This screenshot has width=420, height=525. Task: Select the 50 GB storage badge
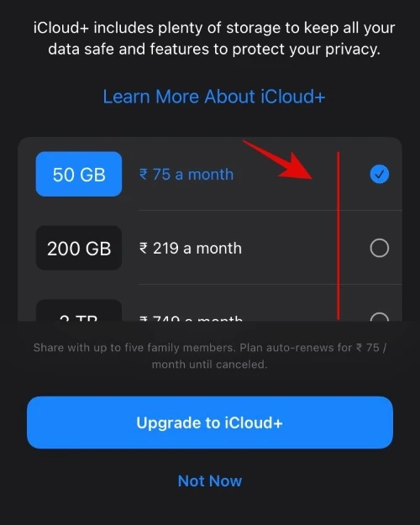pyautogui.click(x=79, y=174)
